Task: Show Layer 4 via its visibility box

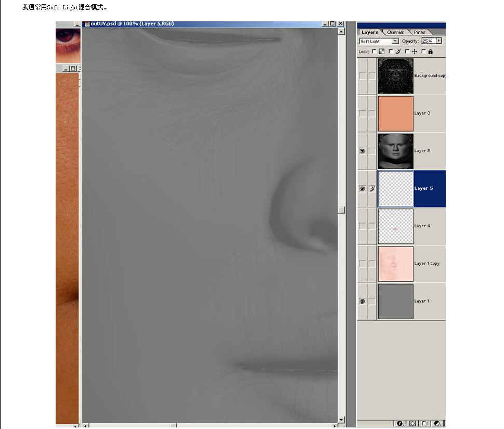Action: pyautogui.click(x=362, y=226)
